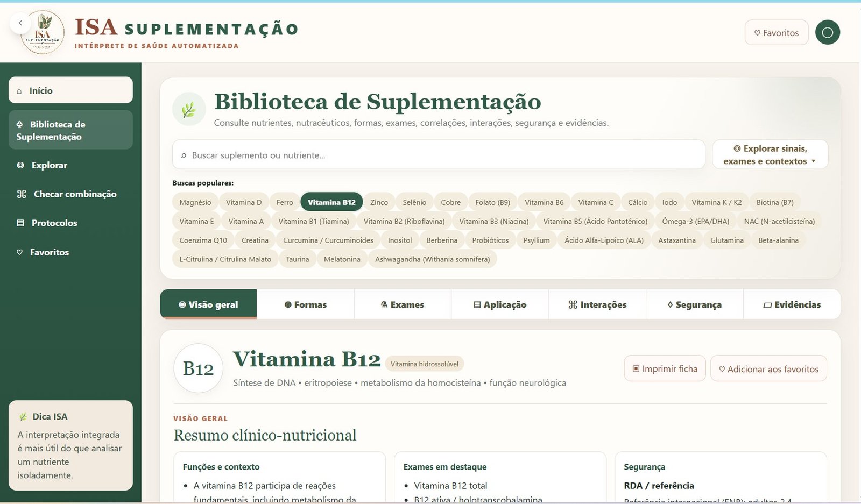Click the heart icon on the header Favoritos button
This screenshot has width=861, height=504.
[x=757, y=33]
